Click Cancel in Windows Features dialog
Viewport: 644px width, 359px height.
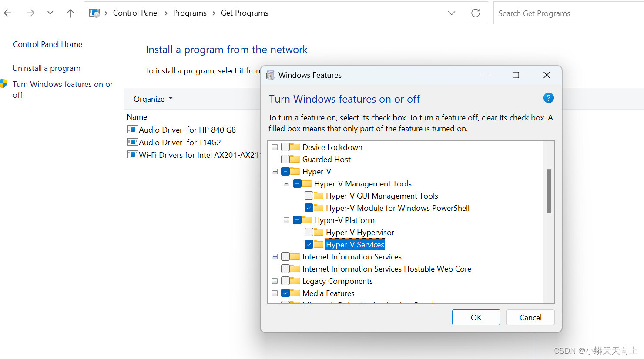pyautogui.click(x=530, y=317)
